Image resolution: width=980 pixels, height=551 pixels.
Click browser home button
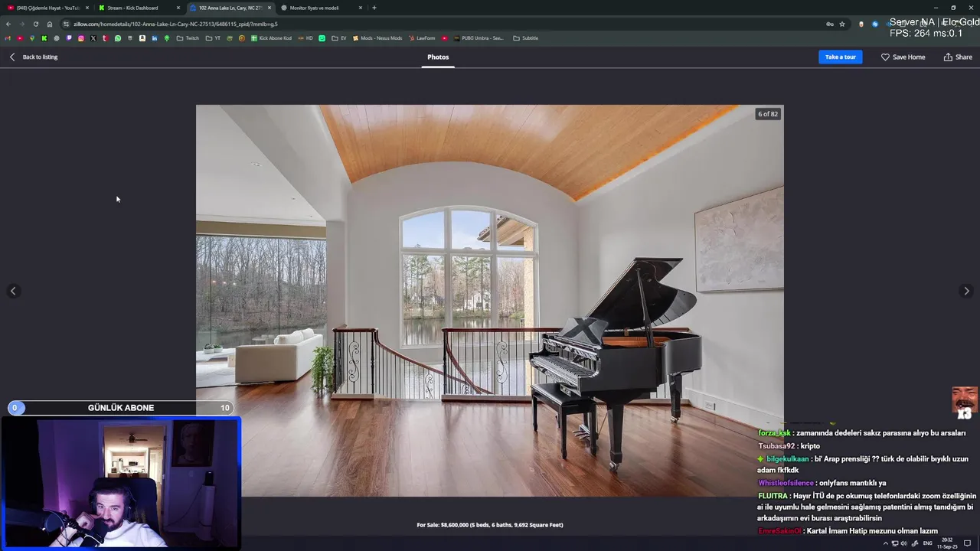pyautogui.click(x=50, y=24)
